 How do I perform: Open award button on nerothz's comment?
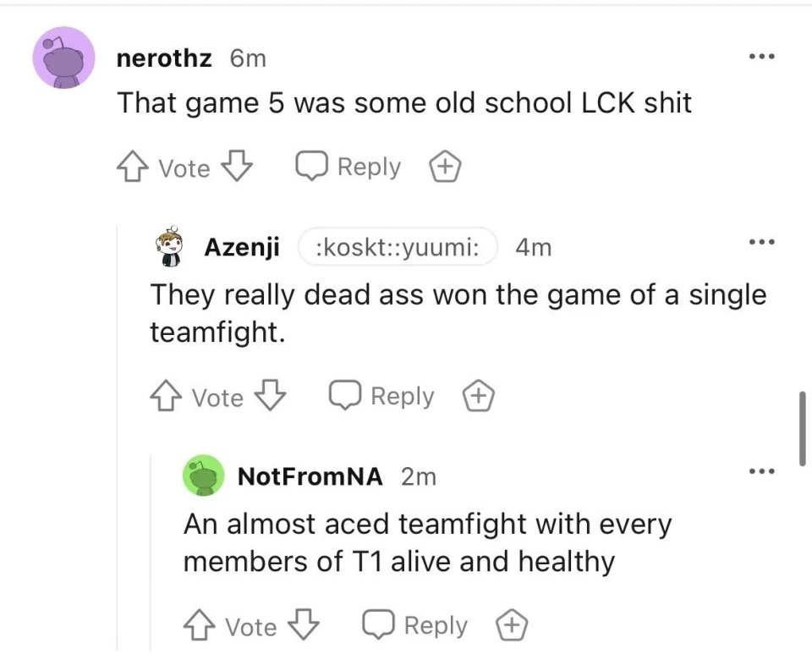pyautogui.click(x=445, y=168)
